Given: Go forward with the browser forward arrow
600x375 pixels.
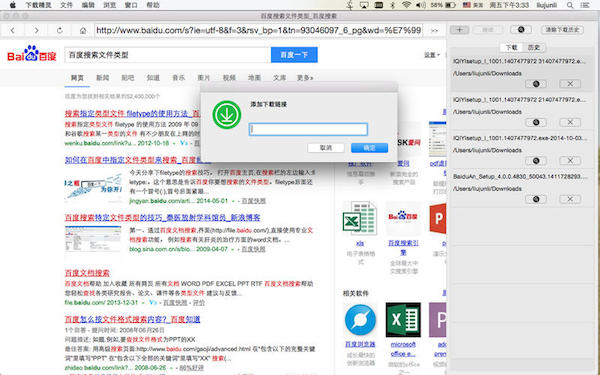Looking at the screenshot, I should (36, 30).
